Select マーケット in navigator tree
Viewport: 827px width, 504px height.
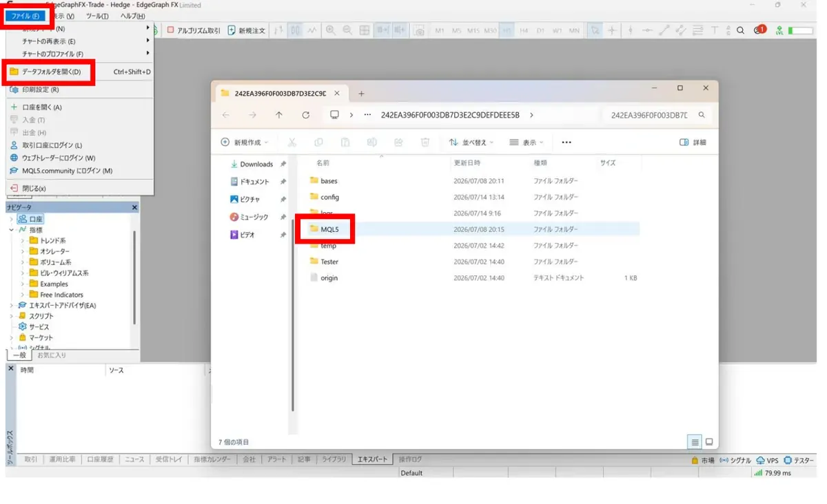41,337
